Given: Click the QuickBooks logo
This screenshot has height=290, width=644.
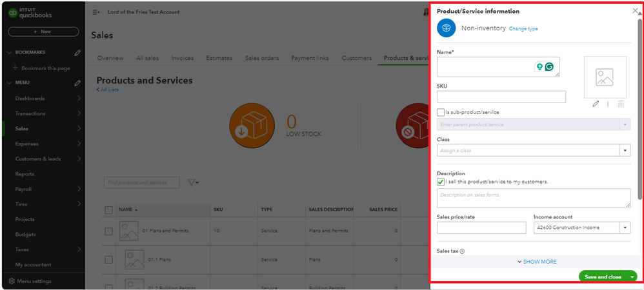Looking at the screenshot, I should tap(30, 13).
